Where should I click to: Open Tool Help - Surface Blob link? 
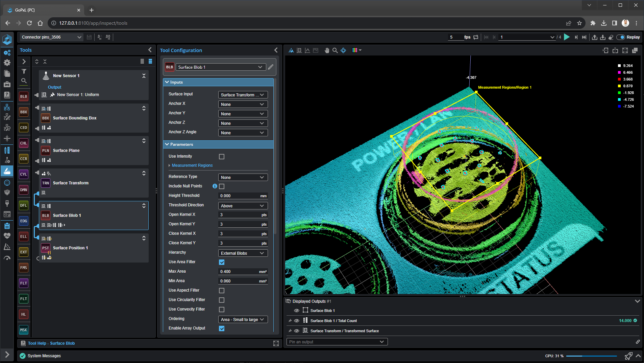pos(51,343)
